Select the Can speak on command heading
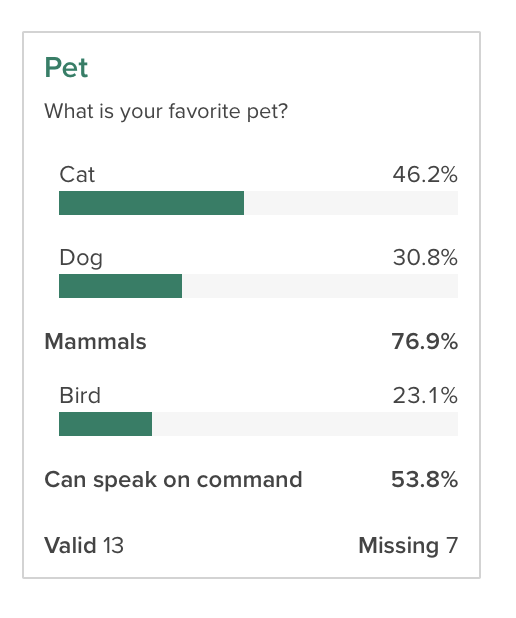Image resolution: width=516 pixels, height=618 pixels. [173, 480]
